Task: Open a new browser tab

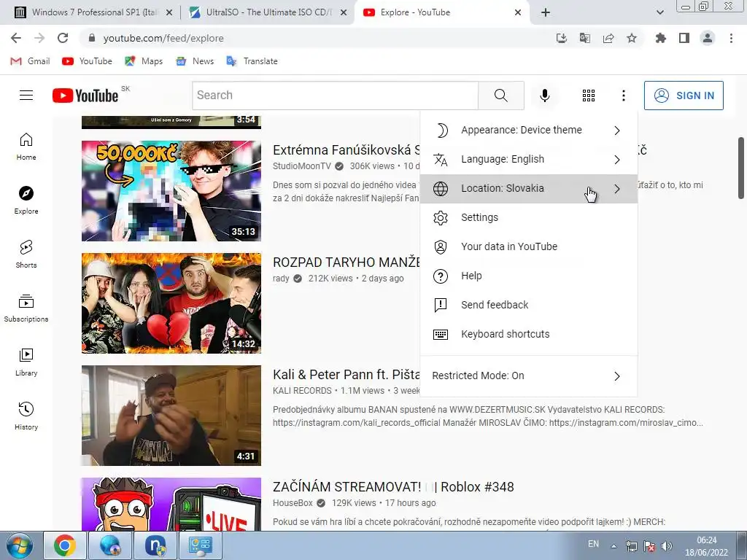Action: point(546,12)
